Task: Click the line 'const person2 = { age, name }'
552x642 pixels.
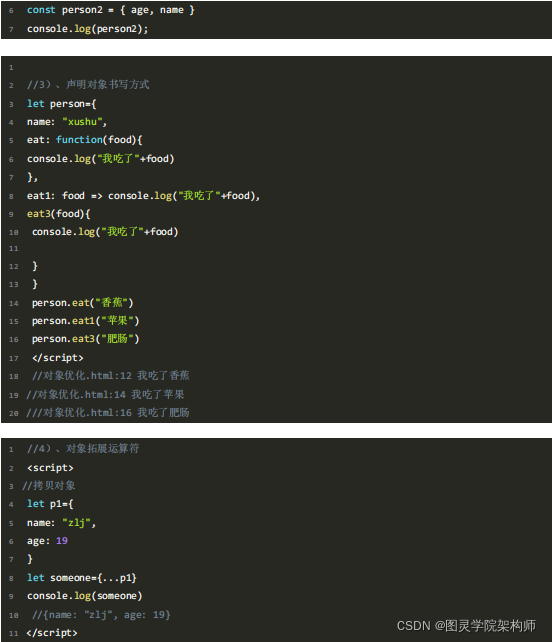Action: (x=111, y=10)
